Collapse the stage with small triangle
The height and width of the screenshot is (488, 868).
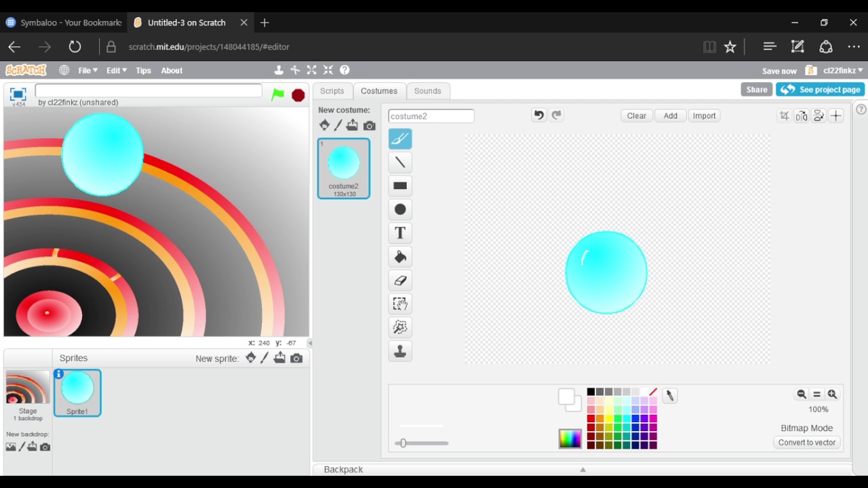310,343
